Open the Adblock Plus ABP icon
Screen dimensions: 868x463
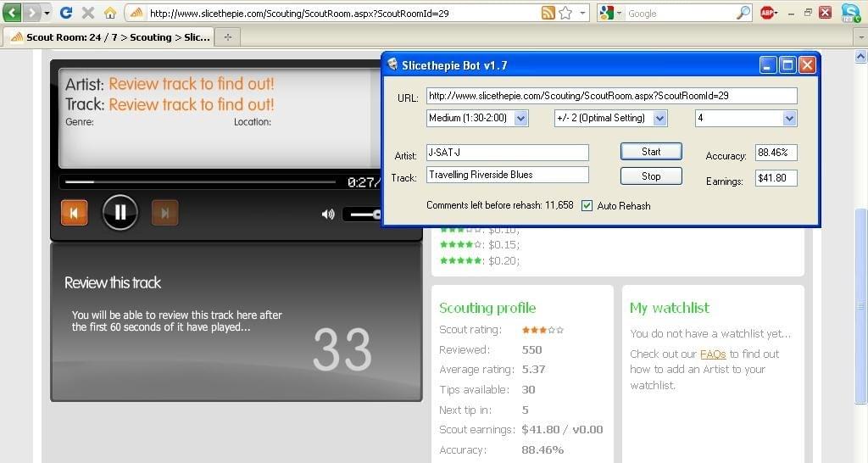click(767, 12)
